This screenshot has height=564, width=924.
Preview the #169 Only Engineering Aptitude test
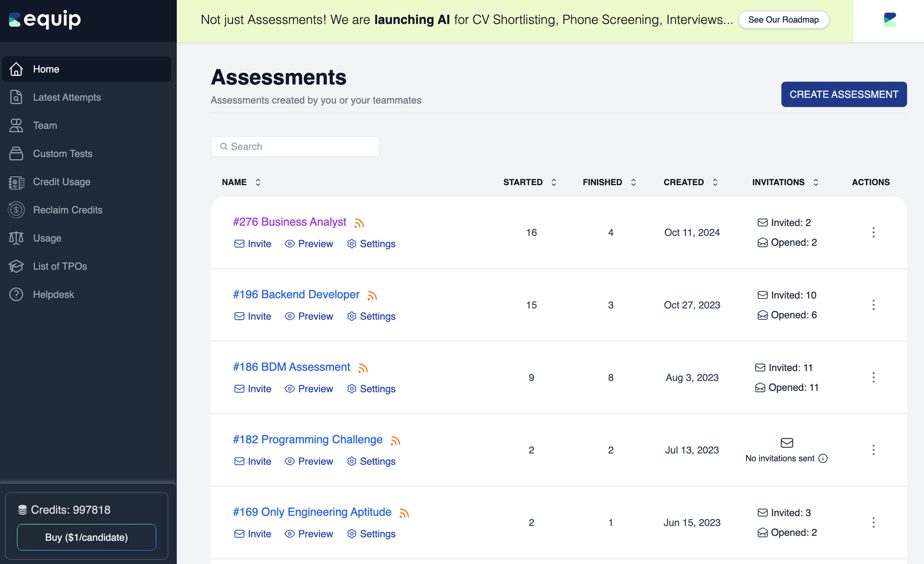click(309, 534)
